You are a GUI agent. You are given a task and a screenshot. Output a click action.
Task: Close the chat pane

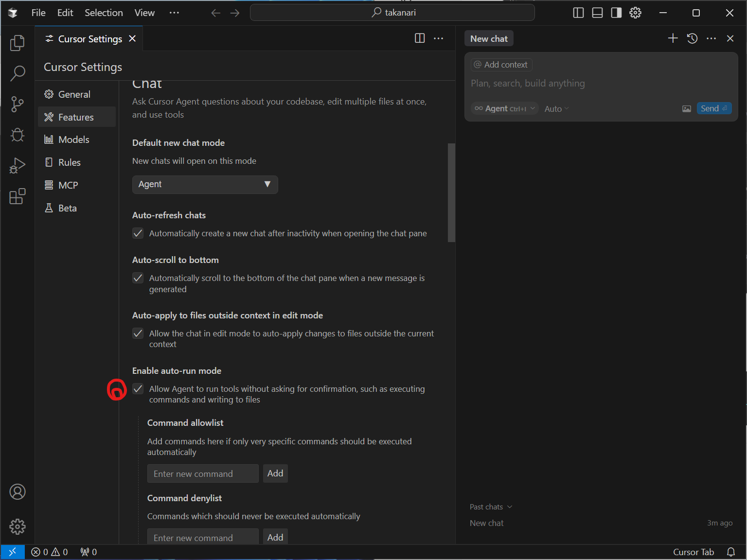click(x=730, y=38)
